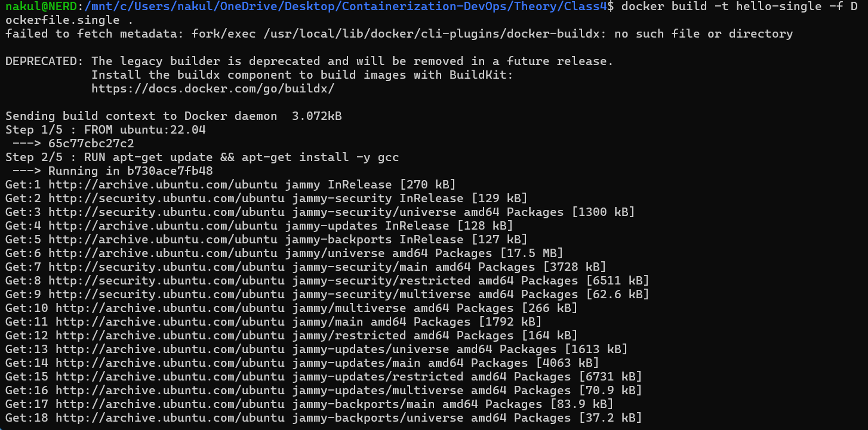This screenshot has height=430, width=868.
Task: Open the archive URL on the Get:10 line
Action: pos(166,308)
